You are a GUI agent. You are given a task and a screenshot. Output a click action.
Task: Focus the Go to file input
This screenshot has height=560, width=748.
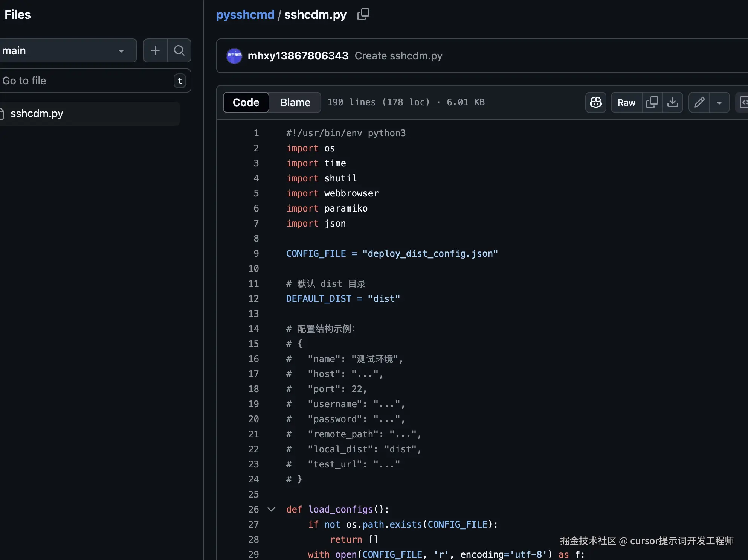87,81
